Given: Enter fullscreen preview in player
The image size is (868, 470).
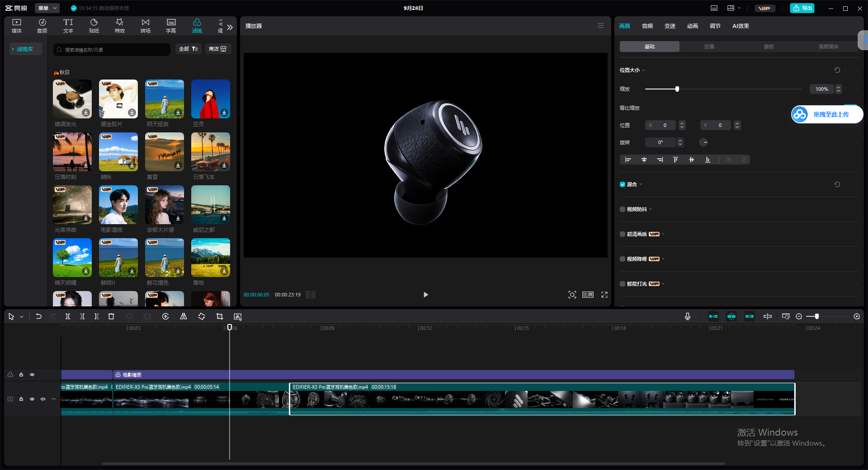Looking at the screenshot, I should pyautogui.click(x=604, y=295).
